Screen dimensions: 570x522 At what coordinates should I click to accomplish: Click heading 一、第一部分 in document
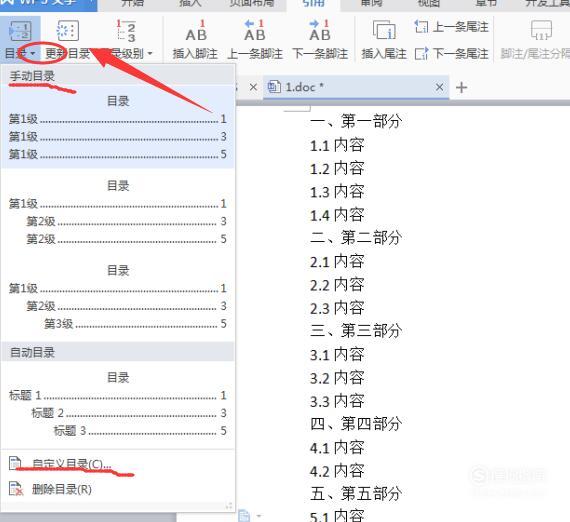[x=356, y=121]
